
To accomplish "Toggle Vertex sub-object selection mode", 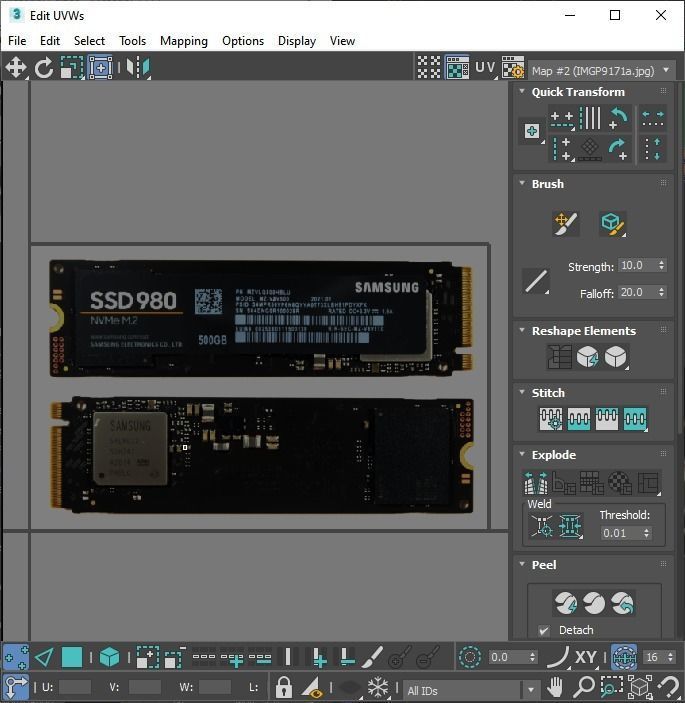I will pos(16,657).
